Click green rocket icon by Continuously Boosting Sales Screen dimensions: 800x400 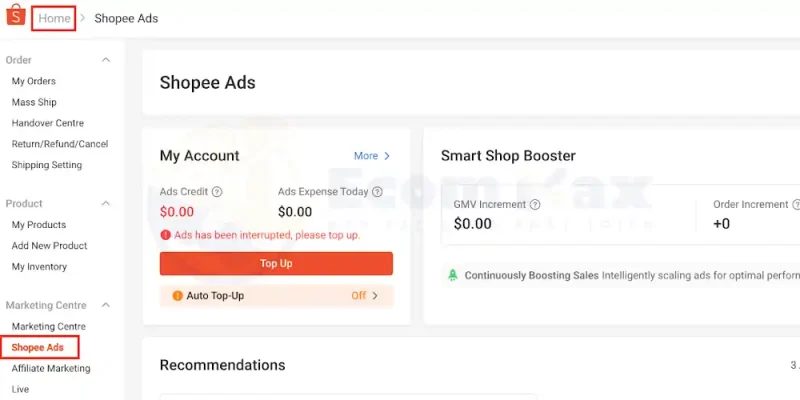(x=453, y=276)
